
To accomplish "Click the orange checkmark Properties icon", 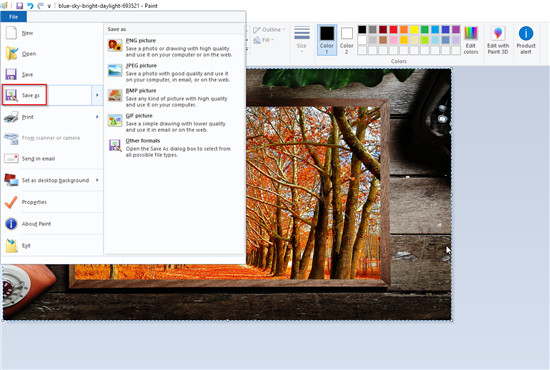I will (x=11, y=202).
